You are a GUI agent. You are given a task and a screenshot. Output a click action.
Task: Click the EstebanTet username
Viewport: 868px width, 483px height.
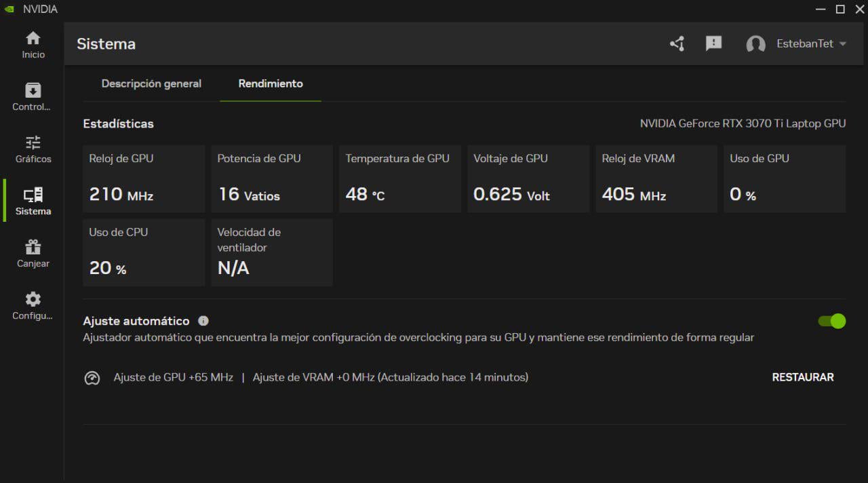[x=805, y=44]
